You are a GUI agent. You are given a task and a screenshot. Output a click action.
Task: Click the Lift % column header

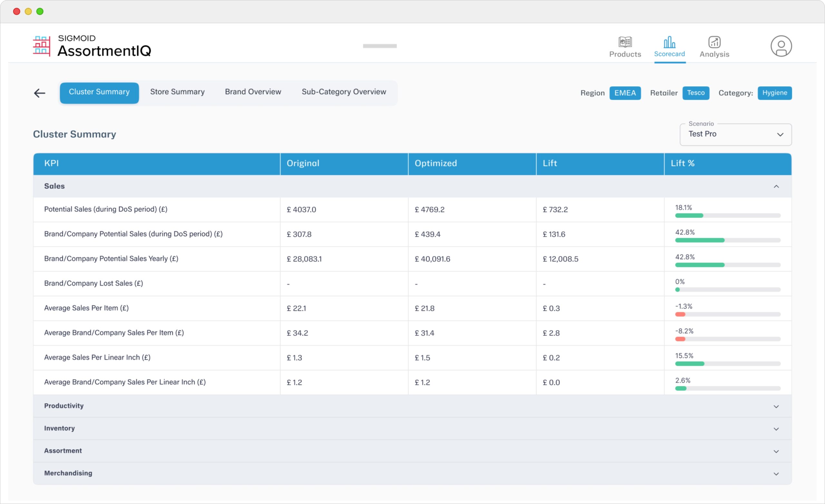click(x=682, y=163)
